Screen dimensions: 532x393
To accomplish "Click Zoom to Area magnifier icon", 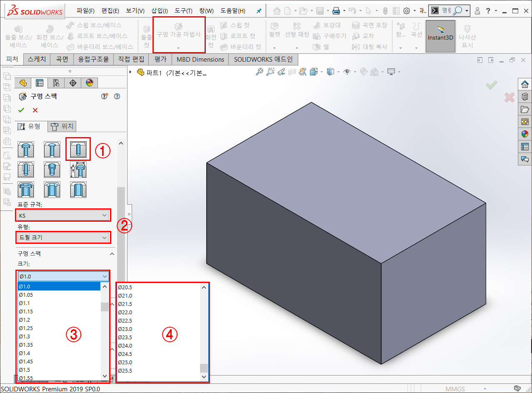I will click(x=270, y=72).
